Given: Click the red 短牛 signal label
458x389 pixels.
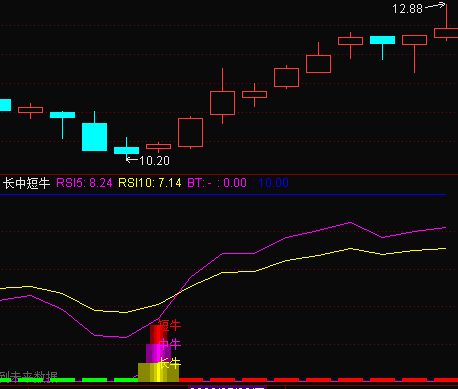Looking at the screenshot, I should click(170, 325).
